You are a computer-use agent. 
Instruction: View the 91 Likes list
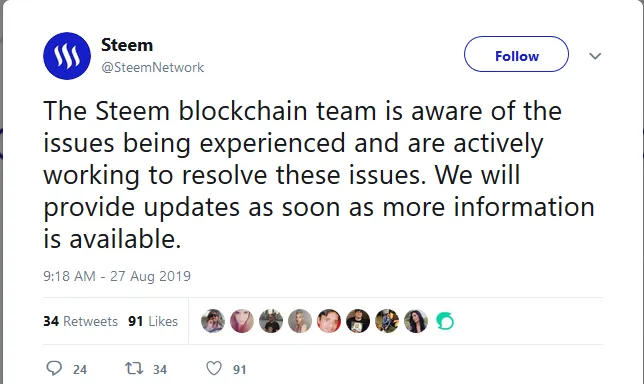click(153, 321)
